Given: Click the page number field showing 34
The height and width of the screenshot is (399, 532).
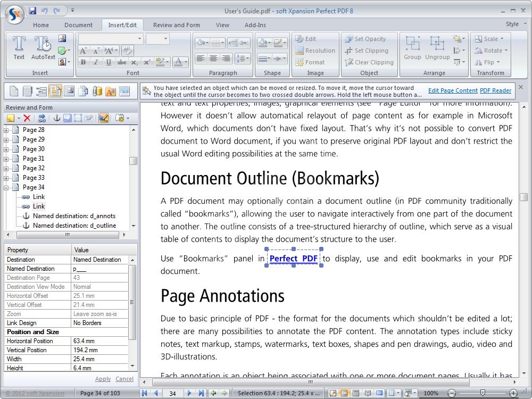Looking at the screenshot, I should pos(173,394).
